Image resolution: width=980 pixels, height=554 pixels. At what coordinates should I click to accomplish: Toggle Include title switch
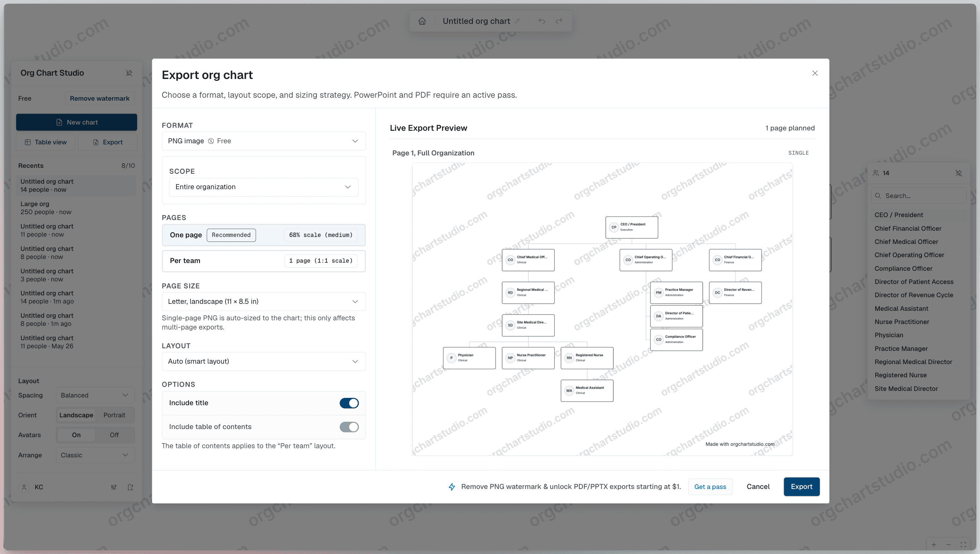349,403
